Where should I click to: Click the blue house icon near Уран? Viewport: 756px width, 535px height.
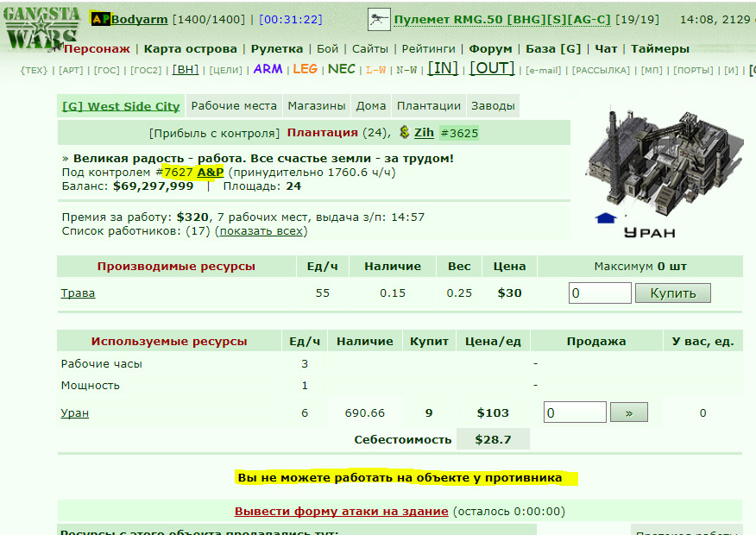pyautogui.click(x=606, y=218)
